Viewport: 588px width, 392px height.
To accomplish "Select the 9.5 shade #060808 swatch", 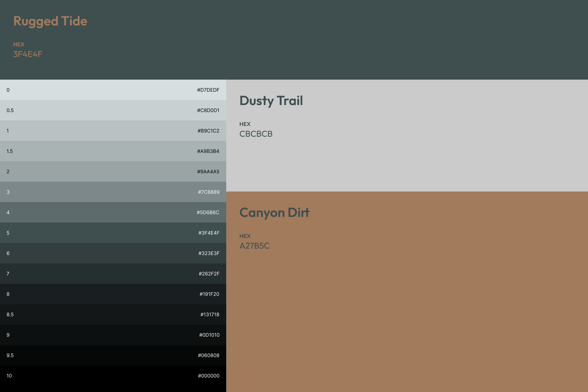I will pos(113,355).
